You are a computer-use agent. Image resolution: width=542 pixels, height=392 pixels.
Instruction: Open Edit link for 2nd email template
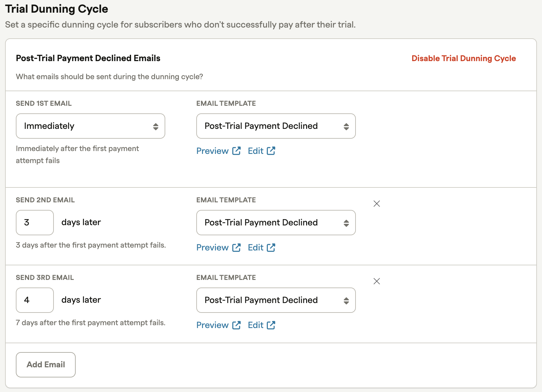[x=255, y=248]
